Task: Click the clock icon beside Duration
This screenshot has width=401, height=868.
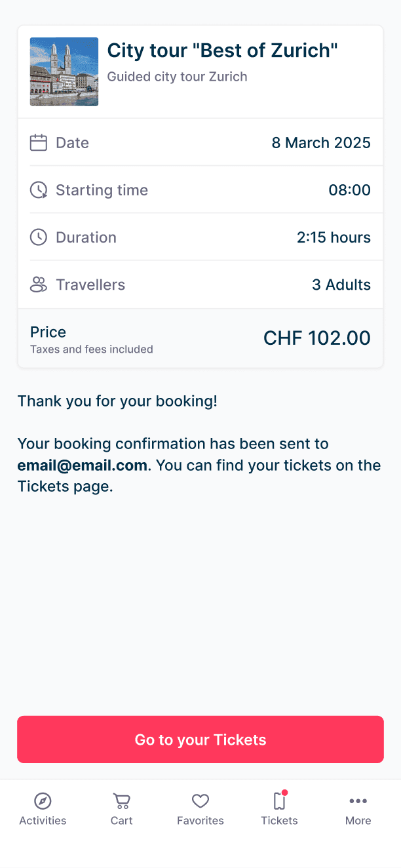Action: coord(39,237)
